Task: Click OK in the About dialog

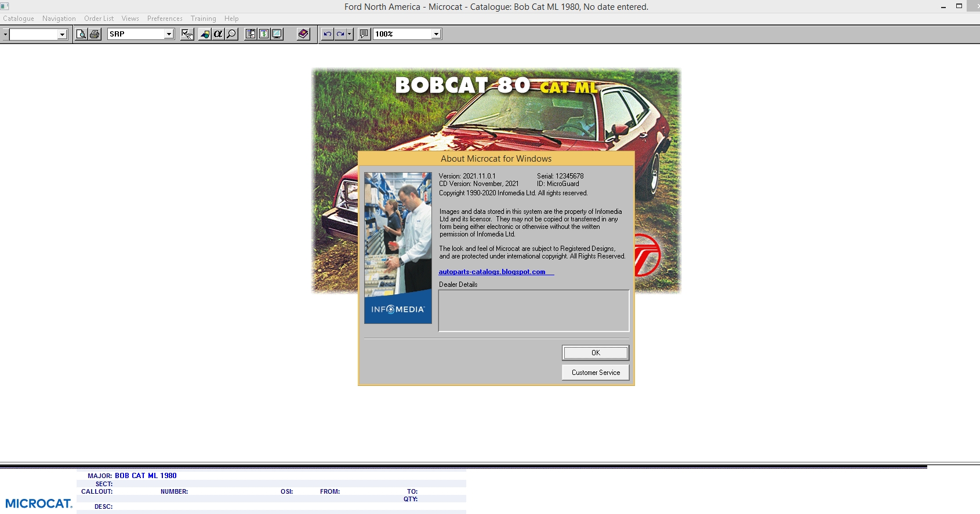Action: (x=596, y=353)
